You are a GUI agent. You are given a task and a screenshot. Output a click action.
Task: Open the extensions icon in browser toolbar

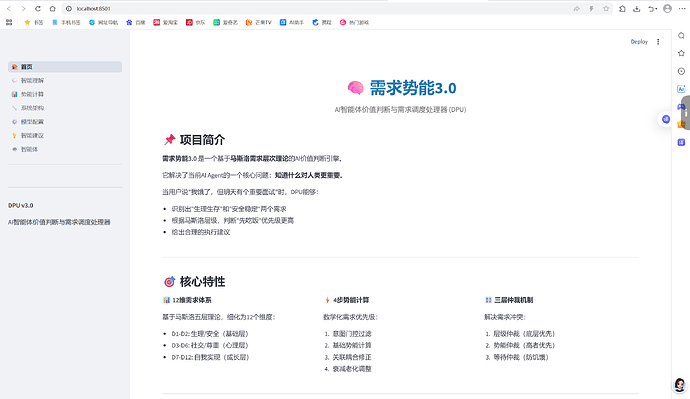(622, 9)
